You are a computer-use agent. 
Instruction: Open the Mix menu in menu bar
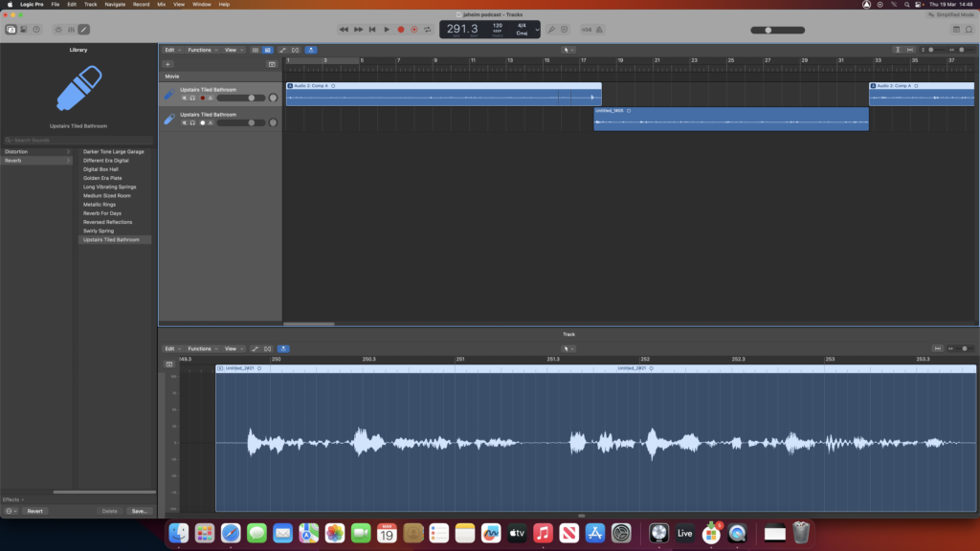click(161, 5)
